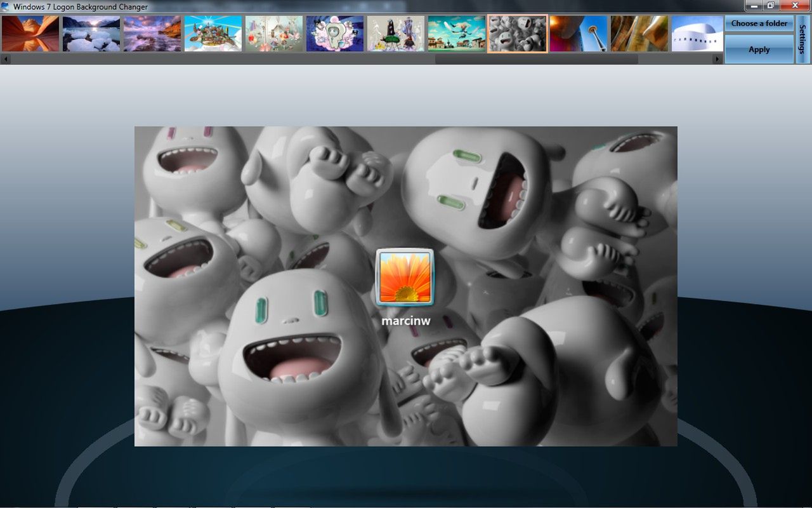The width and height of the screenshot is (812, 508).
Task: Select the golden metal architecture thumbnail
Action: [639, 34]
